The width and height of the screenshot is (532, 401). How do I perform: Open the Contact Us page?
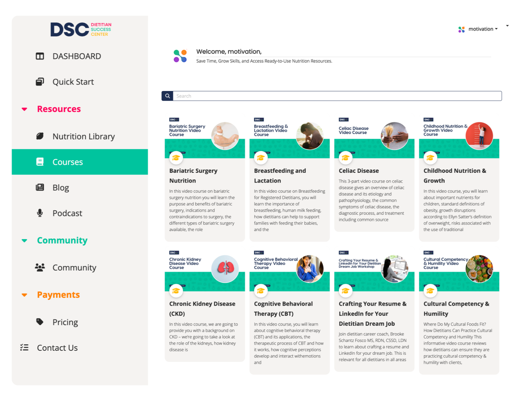(x=57, y=348)
